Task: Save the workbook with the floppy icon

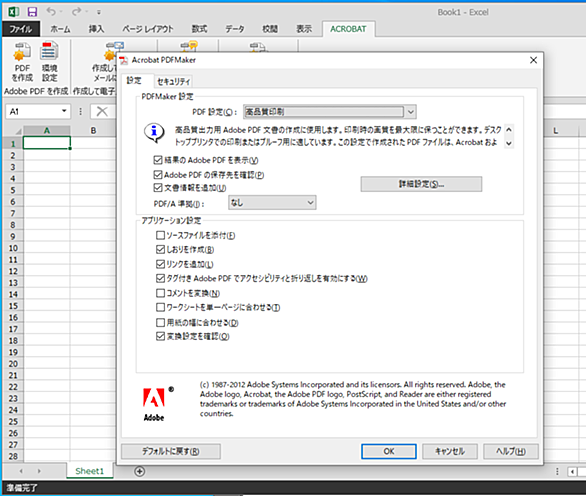Action: tap(33, 12)
